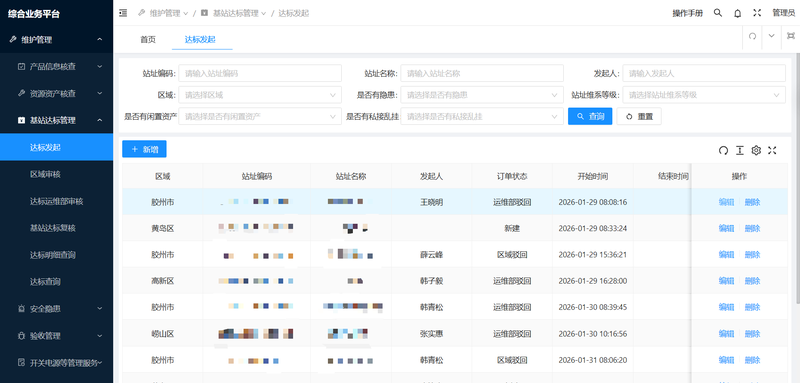Change table density with the row height icon
This screenshot has width=800, height=383.
coord(740,150)
